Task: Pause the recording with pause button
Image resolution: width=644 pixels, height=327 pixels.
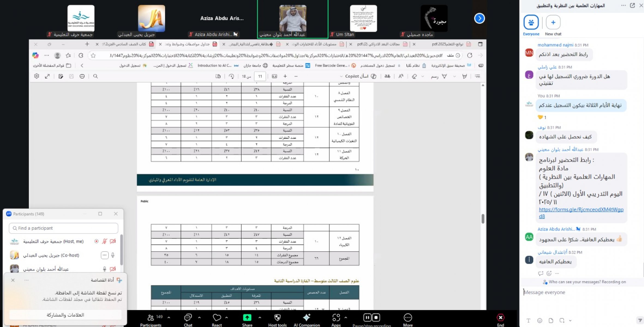Action: pos(367,317)
